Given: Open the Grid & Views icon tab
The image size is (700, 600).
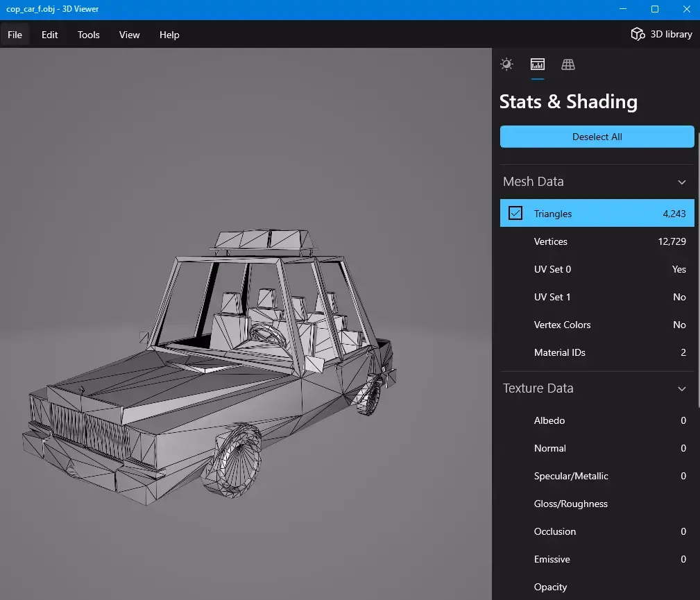Looking at the screenshot, I should pyautogui.click(x=568, y=65).
